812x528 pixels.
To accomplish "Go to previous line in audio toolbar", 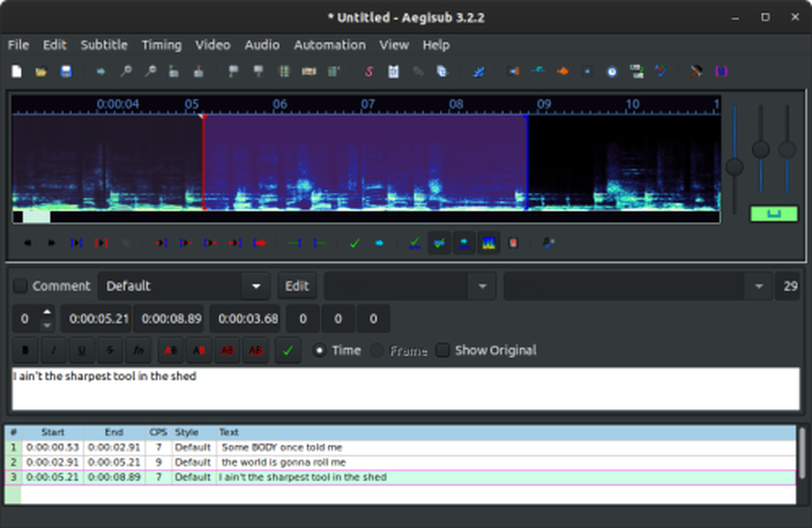I will 28,243.
